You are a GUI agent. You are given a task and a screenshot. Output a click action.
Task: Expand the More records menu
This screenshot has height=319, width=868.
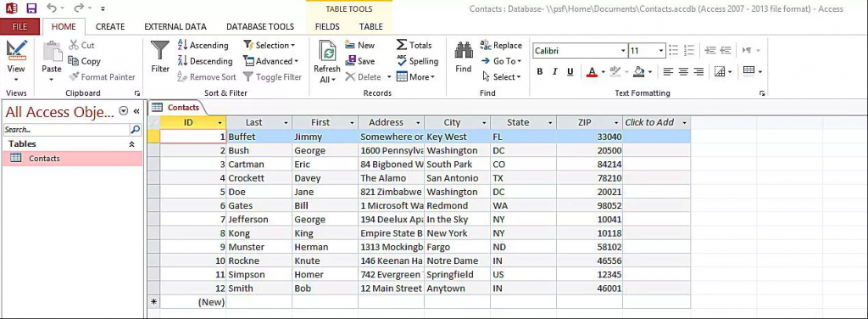pos(415,77)
